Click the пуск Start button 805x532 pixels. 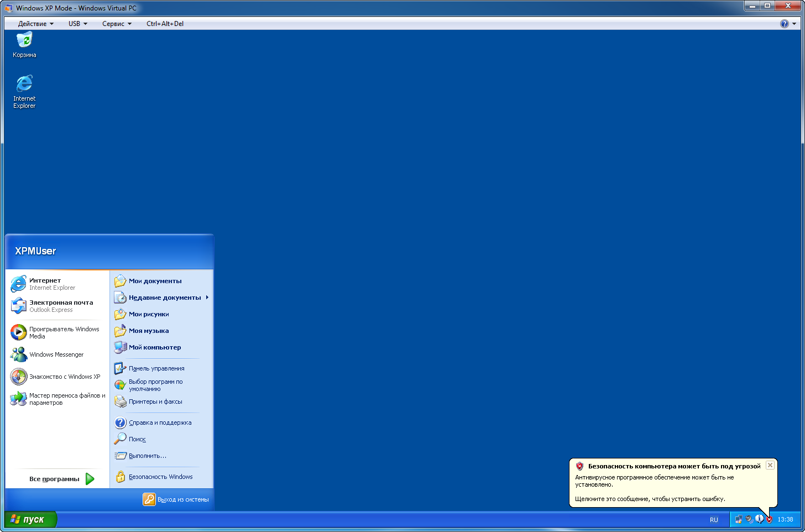pyautogui.click(x=30, y=519)
